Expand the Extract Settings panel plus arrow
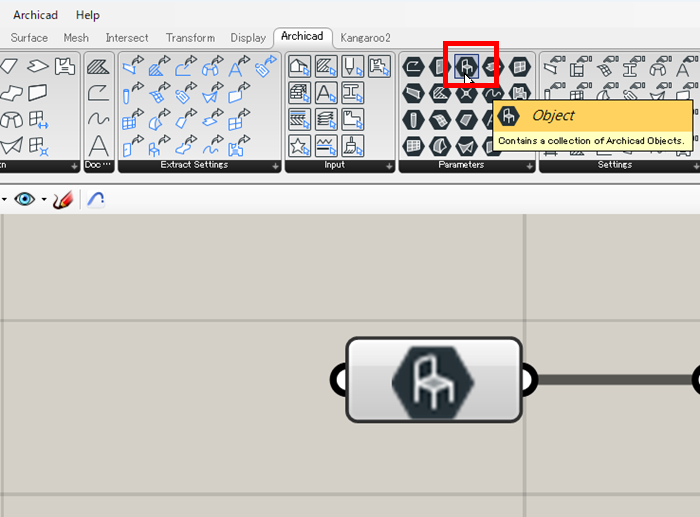Screen dimensions: 700x517 pyautogui.click(x=275, y=166)
